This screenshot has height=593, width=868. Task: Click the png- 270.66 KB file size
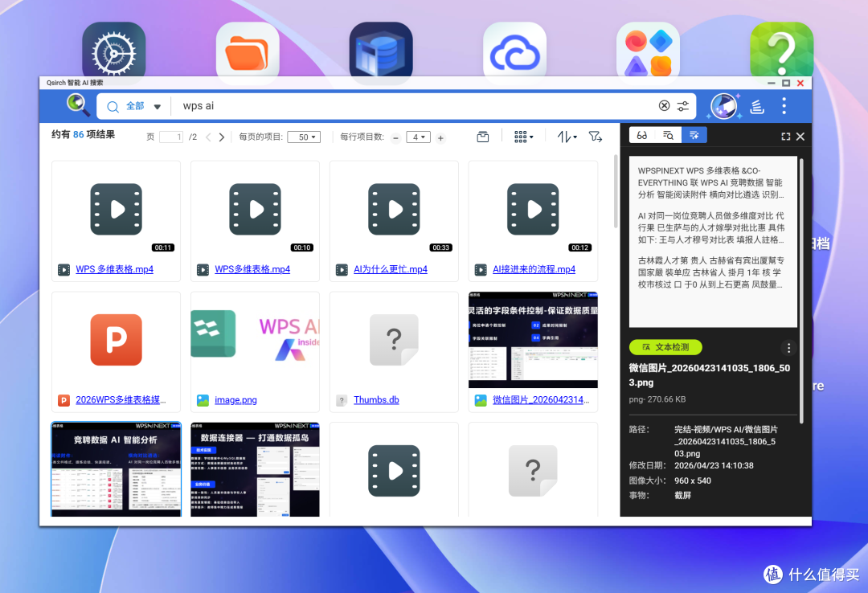click(657, 399)
